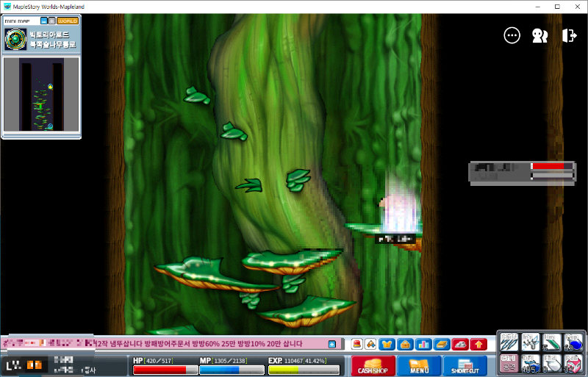Click the compass emblem in the mini map header
Viewport: 588px width, 377px height.
15,40
